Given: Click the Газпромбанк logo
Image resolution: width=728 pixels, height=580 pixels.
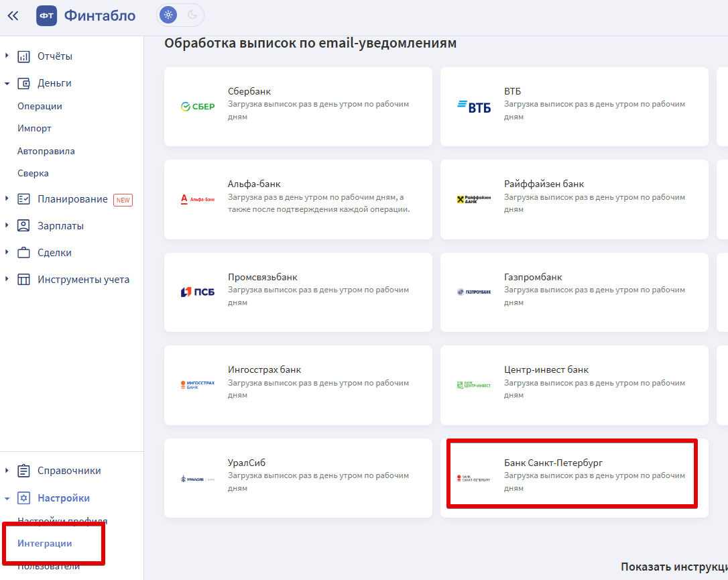Looking at the screenshot, I should click(x=474, y=292).
